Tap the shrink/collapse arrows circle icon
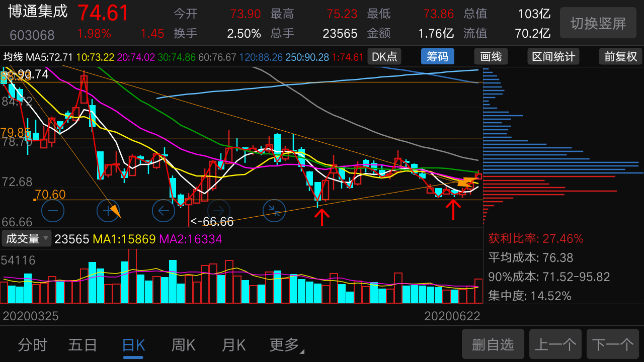Image resolution: width=644 pixels, height=362 pixels. pos(274,211)
